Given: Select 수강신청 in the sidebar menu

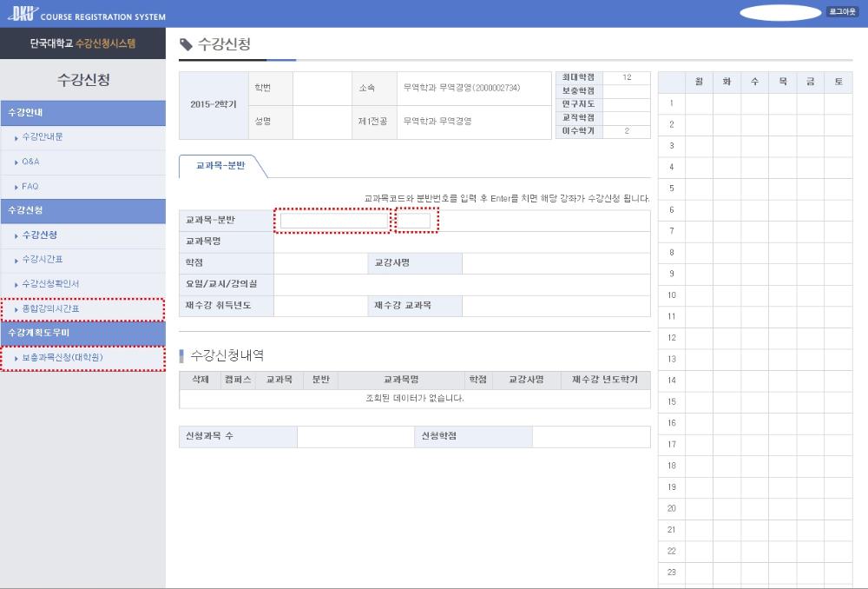Looking at the screenshot, I should tap(40, 235).
